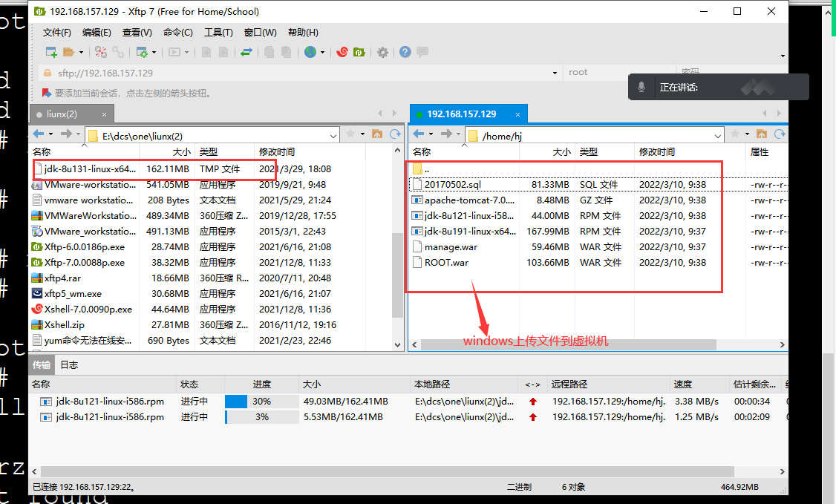Open Options gear icon in toolbar
The width and height of the screenshot is (836, 504).
point(382,52)
